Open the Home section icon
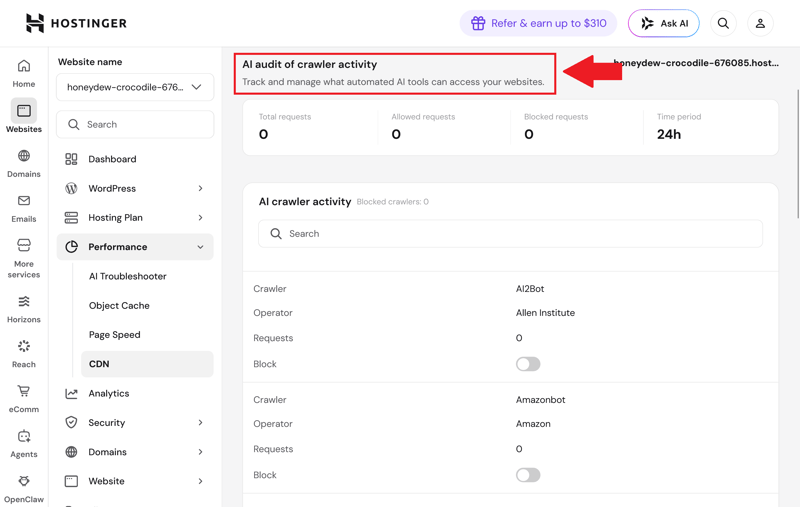 23,66
